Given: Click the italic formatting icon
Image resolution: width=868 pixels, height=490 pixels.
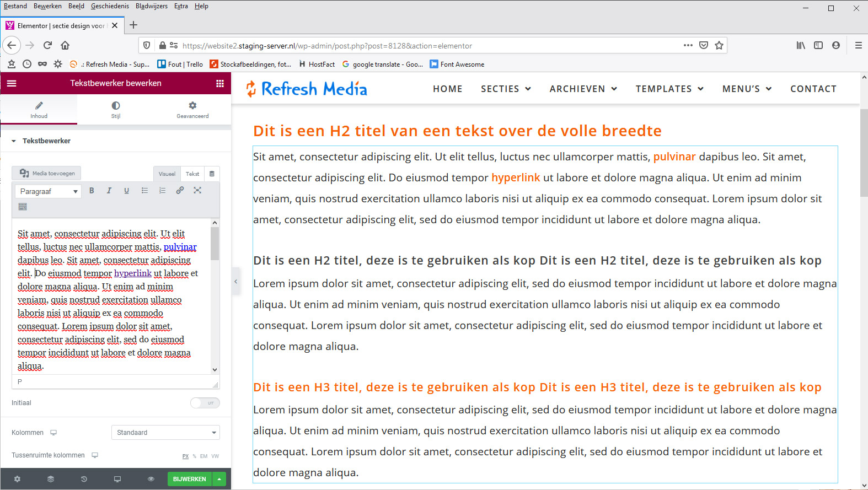Looking at the screenshot, I should pos(109,191).
